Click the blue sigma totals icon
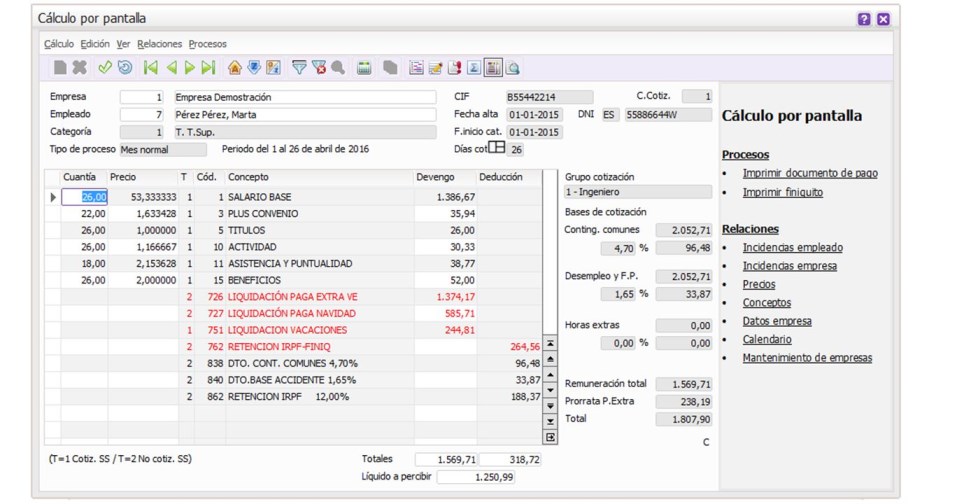The image size is (971, 504). tap(474, 67)
